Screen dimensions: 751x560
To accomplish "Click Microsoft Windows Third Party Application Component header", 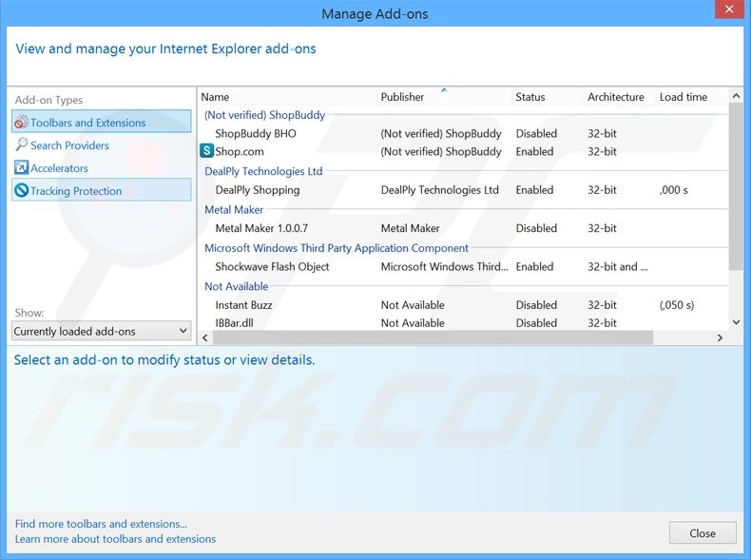I will point(337,247).
